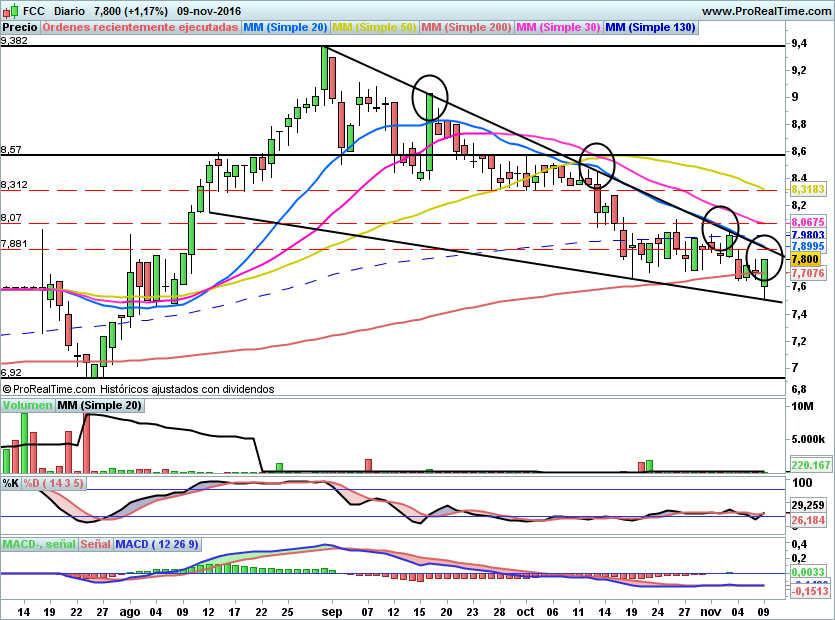Open the www.ProRealTime.com link
This screenshot has height=620, width=835.
point(766,10)
